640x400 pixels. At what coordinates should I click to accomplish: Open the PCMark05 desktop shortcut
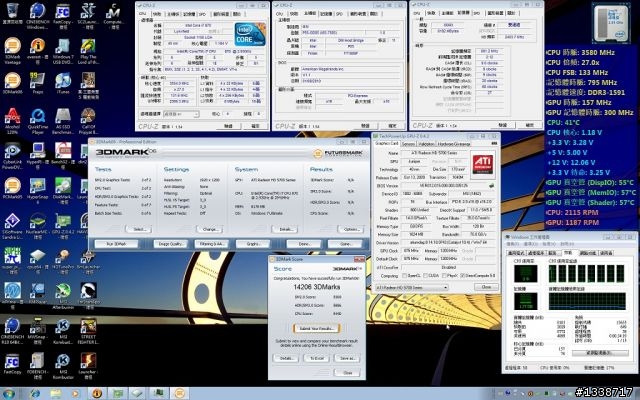pyautogui.click(x=12, y=189)
